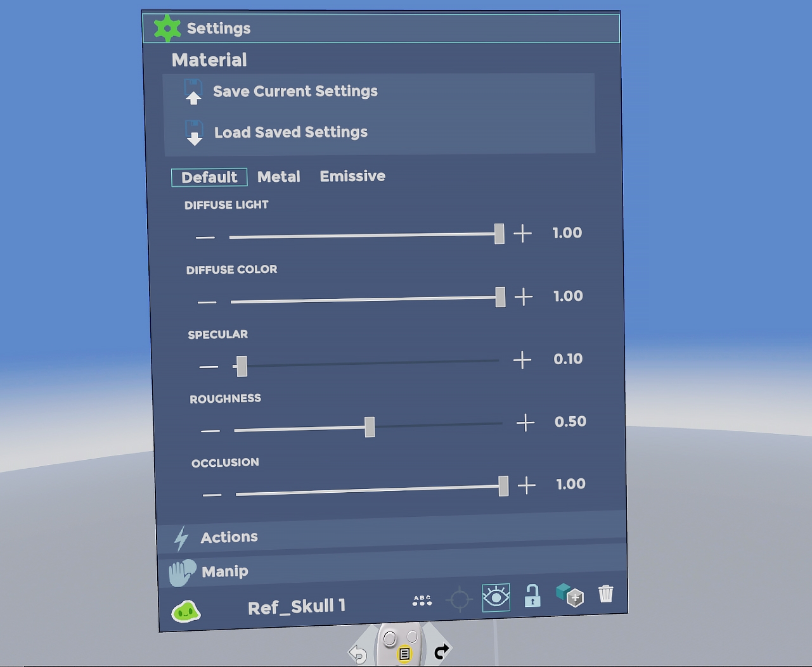The height and width of the screenshot is (667, 812).
Task: Click the Diffuse Light value 1.00
Action: [567, 233]
